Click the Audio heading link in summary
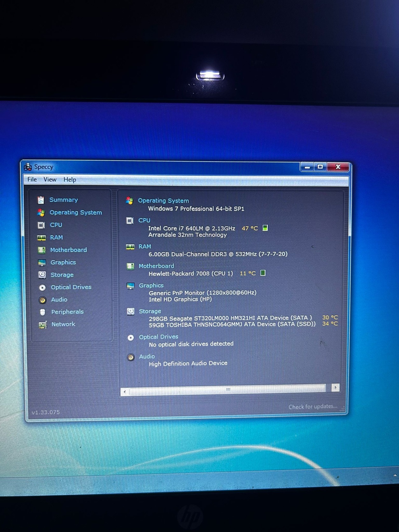Screen dimensions: 399x532 tap(147, 356)
